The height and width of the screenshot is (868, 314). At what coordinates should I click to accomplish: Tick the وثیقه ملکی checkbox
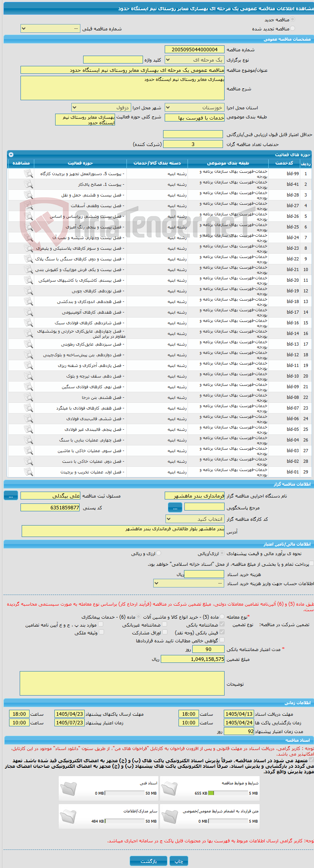pos(101,632)
